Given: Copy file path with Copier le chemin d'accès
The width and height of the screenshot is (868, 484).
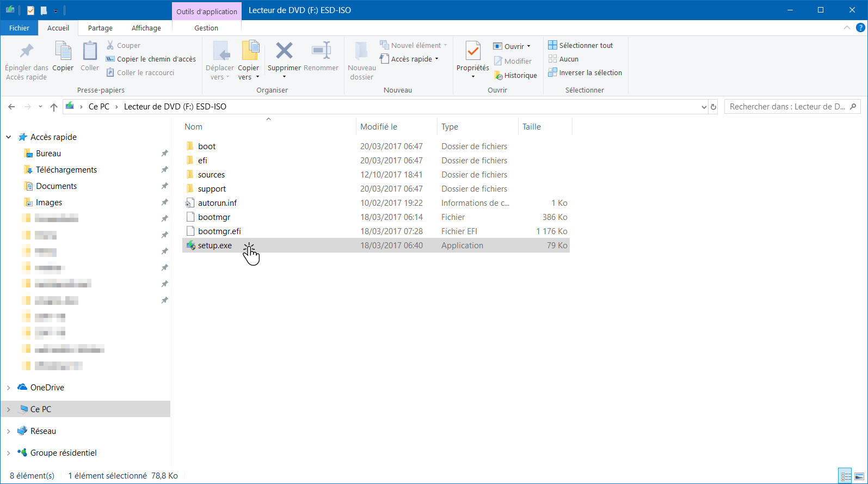Looking at the screenshot, I should click(151, 59).
